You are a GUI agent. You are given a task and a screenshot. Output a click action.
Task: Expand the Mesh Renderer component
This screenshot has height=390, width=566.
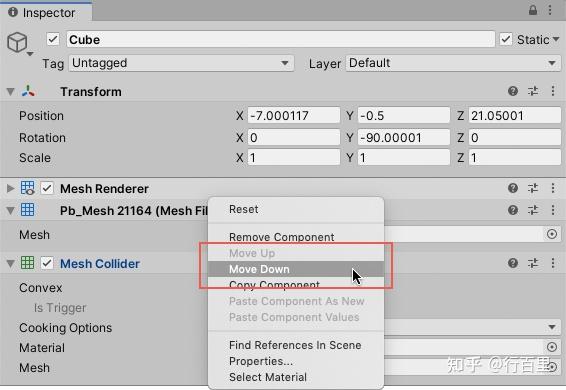tap(10, 188)
